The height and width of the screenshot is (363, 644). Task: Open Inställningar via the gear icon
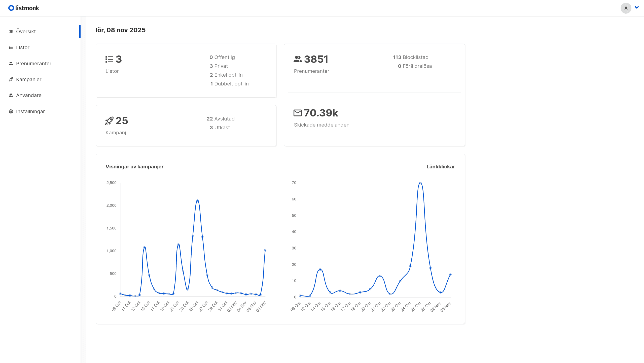(11, 111)
